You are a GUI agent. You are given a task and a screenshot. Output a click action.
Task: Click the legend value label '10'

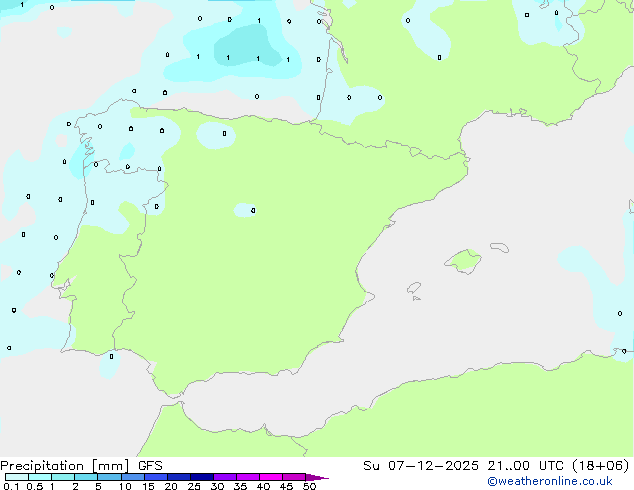[x=125, y=486]
